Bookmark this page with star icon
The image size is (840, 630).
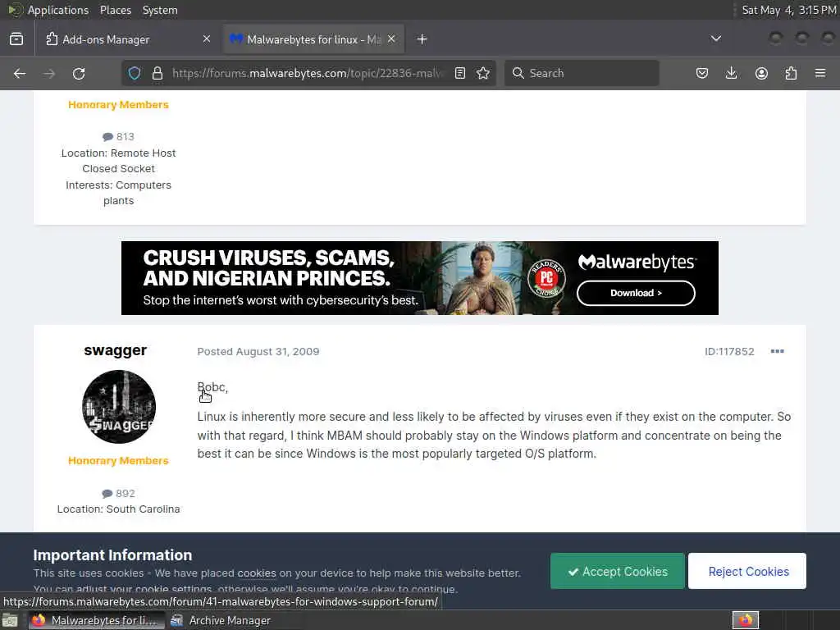pyautogui.click(x=483, y=73)
